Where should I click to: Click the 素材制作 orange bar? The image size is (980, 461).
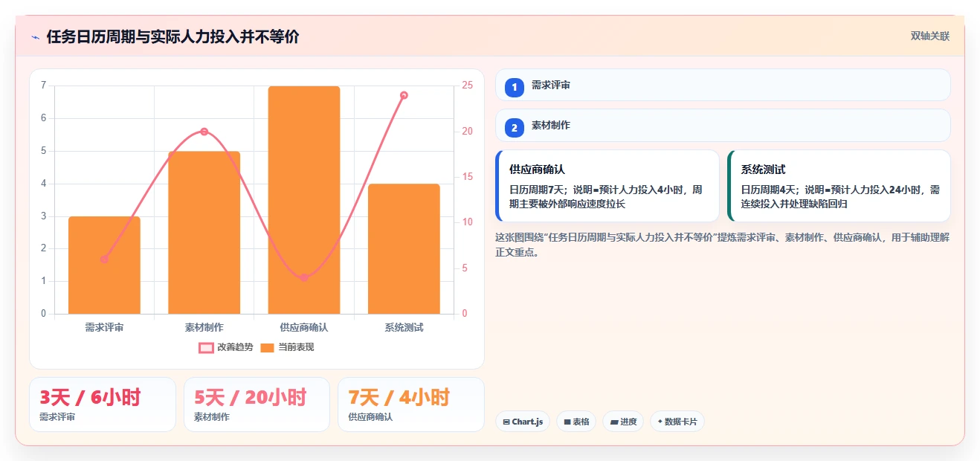204,233
